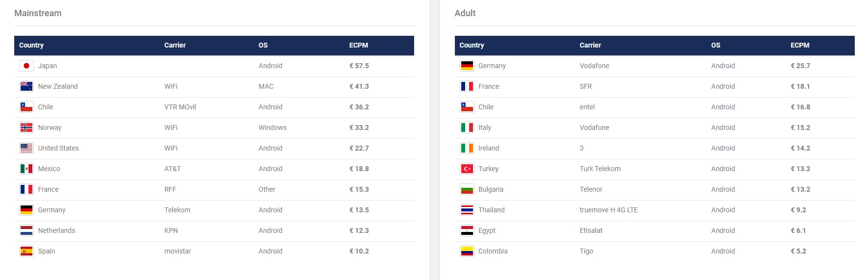Sort Mainstream table by ECPM header
The image size is (868, 280).
tap(359, 45)
